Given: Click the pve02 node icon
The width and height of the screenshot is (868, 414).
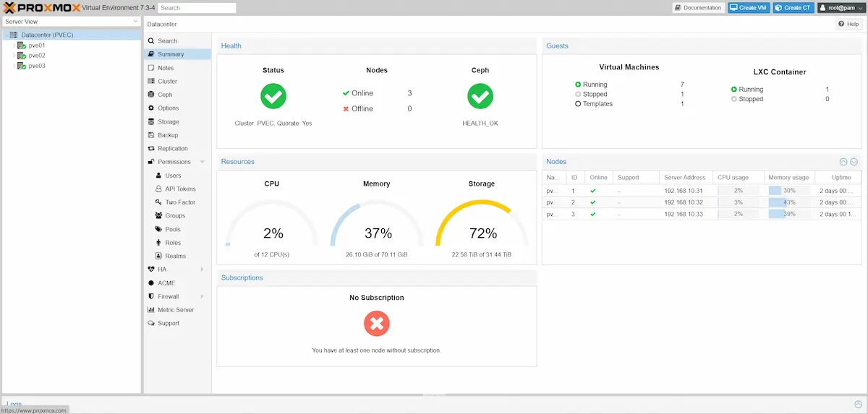Looking at the screenshot, I should [x=22, y=56].
